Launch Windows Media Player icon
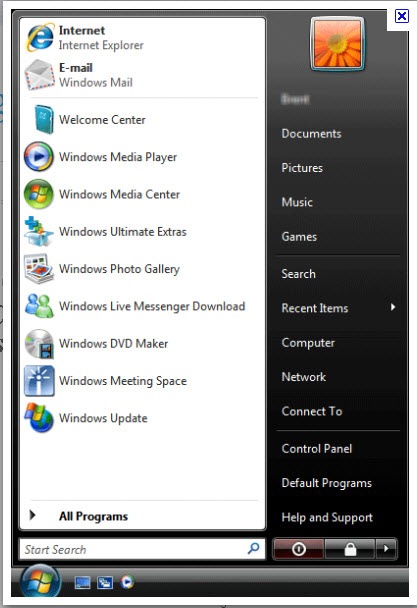Screen dimensions: 417x608 (39, 157)
